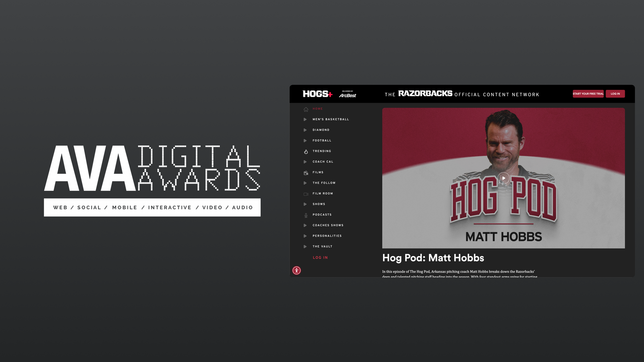The height and width of the screenshot is (362, 644).
Task: Open the Films section
Action: (318, 172)
